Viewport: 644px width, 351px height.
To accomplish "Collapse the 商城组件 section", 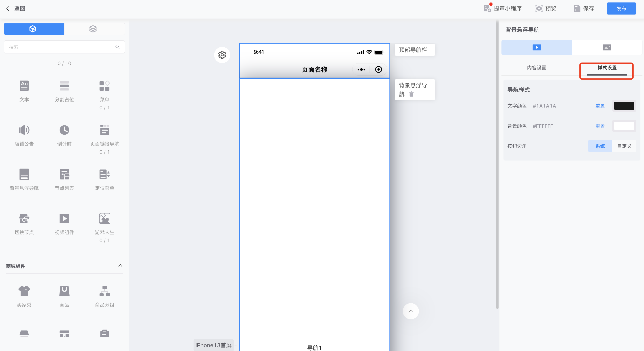I will 120,266.
